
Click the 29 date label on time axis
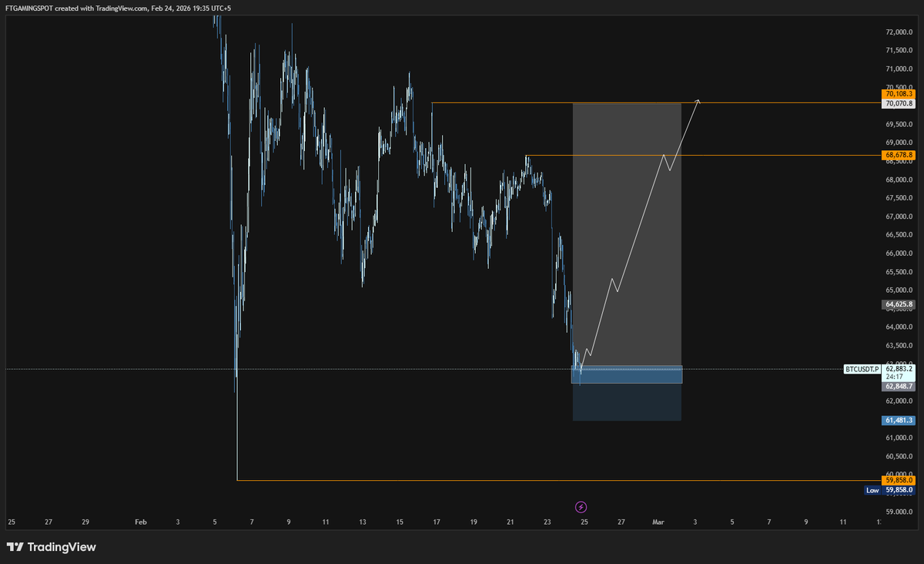(85, 522)
